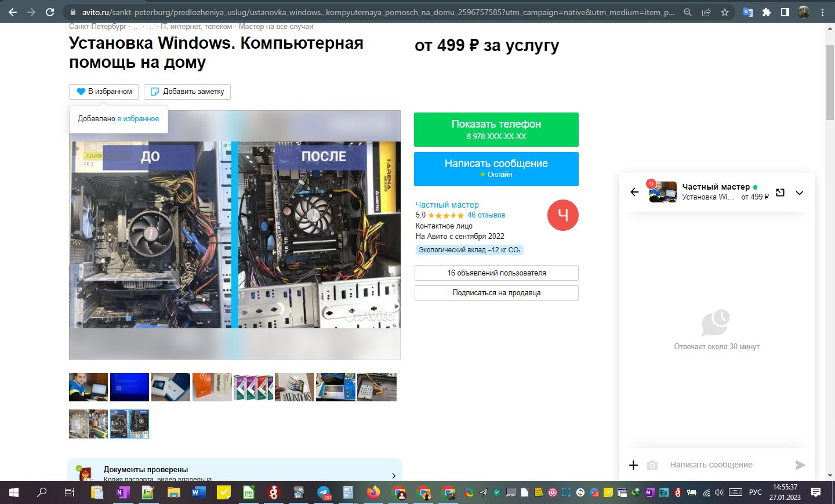835x504 pixels.
Task: Bookmark this page with the star icon
Action: pyautogui.click(x=725, y=12)
